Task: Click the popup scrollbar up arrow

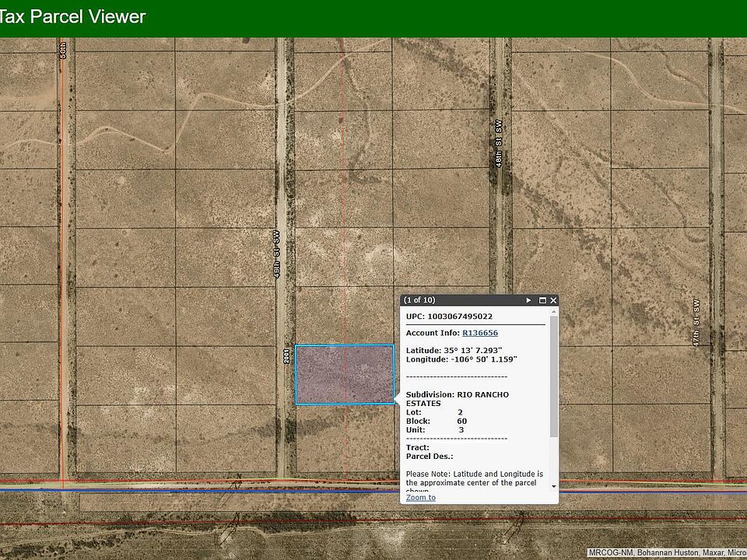Action: pyautogui.click(x=554, y=313)
